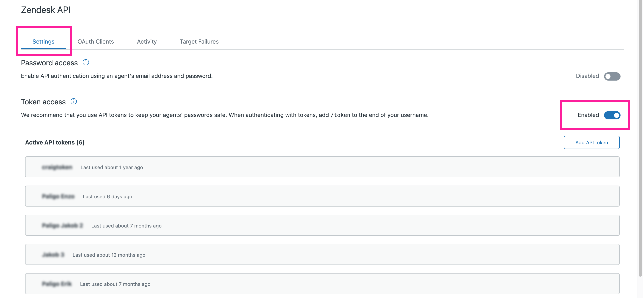Switch to the OAuth Clients tab

96,42
